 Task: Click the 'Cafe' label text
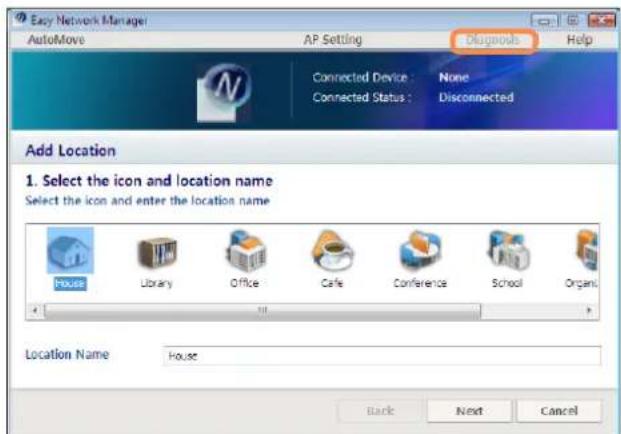click(x=332, y=283)
